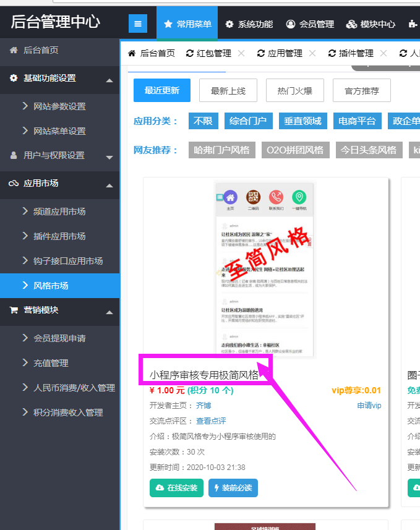Open the 常用菜单 top menu
Image resolution: width=420 pixels, height=530 pixels.
[x=187, y=24]
